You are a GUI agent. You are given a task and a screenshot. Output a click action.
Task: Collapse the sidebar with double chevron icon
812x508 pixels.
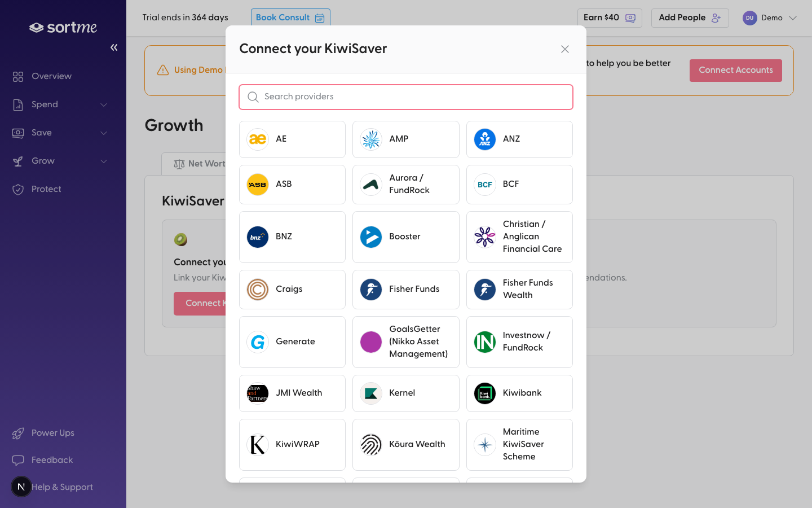click(114, 47)
